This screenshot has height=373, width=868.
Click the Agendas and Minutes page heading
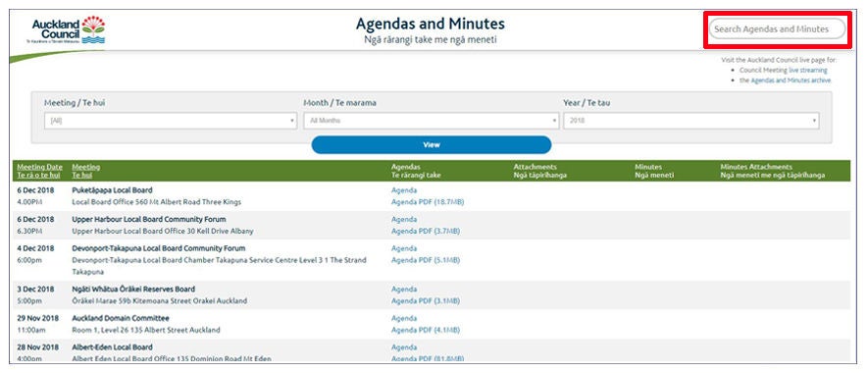coord(431,24)
